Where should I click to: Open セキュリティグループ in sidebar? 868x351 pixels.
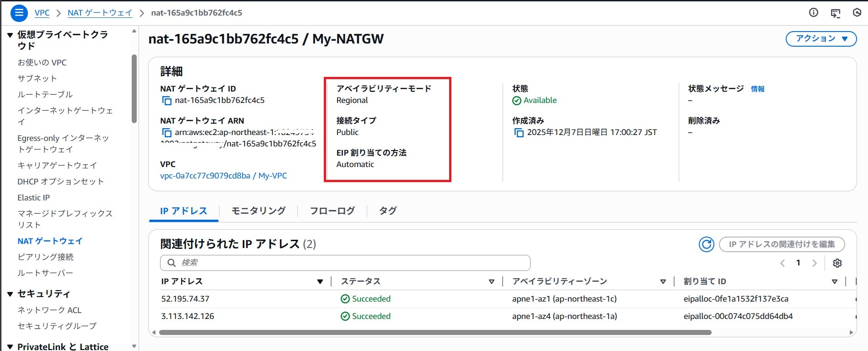[57, 326]
